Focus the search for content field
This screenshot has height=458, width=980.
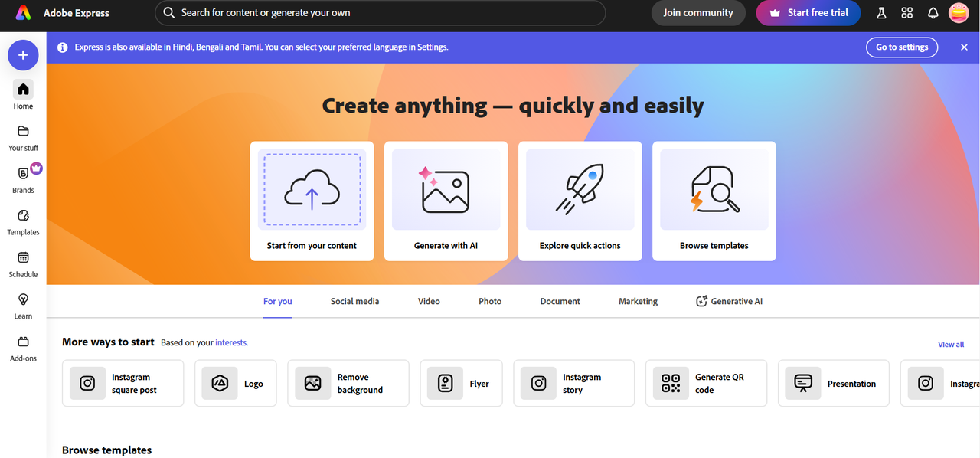[381, 13]
